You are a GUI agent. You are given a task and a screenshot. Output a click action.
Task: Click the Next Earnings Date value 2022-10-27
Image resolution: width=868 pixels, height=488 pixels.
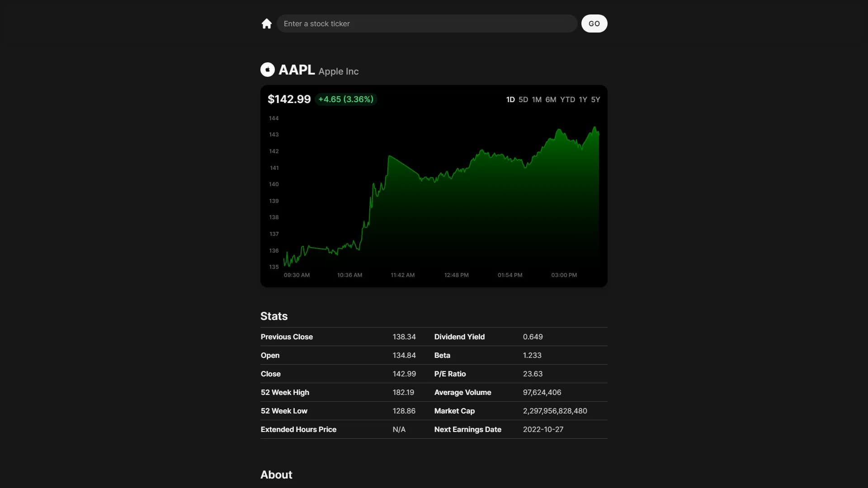point(543,429)
